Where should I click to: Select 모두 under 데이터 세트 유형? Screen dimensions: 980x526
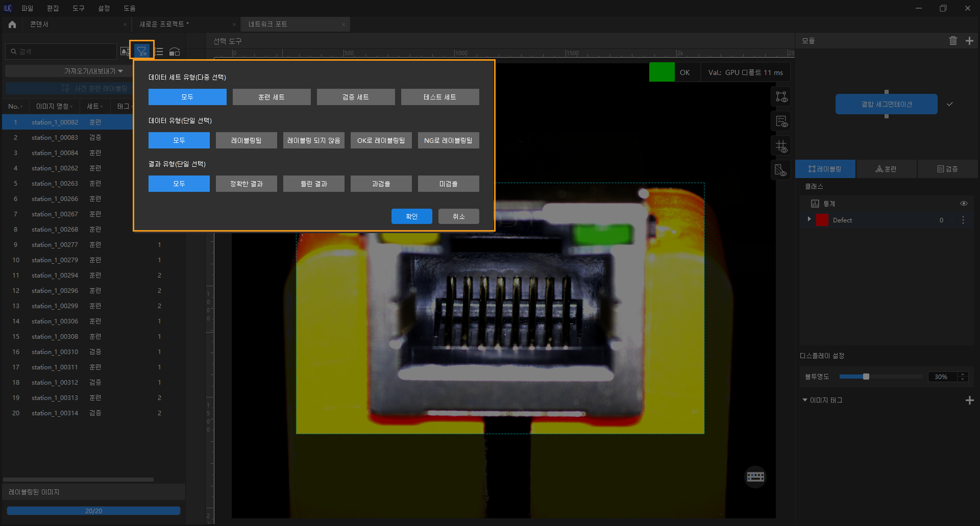(x=187, y=97)
